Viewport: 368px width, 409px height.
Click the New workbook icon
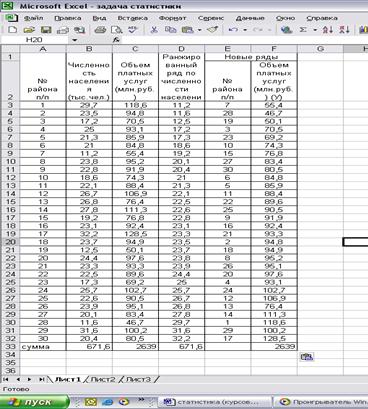click(12, 30)
